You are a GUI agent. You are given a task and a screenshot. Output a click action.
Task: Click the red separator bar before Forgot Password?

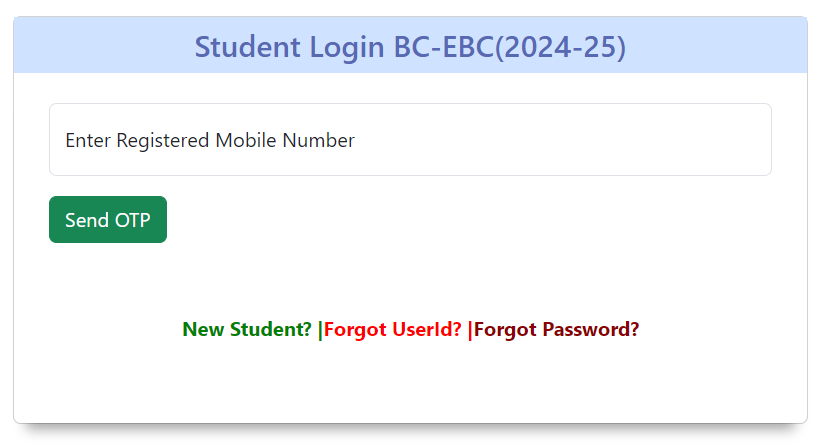[470, 330]
